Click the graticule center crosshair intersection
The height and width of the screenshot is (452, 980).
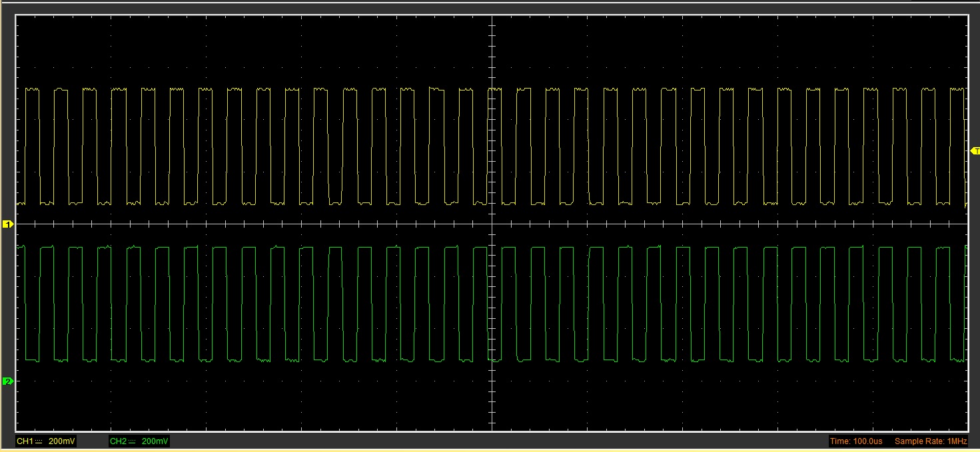(x=492, y=224)
